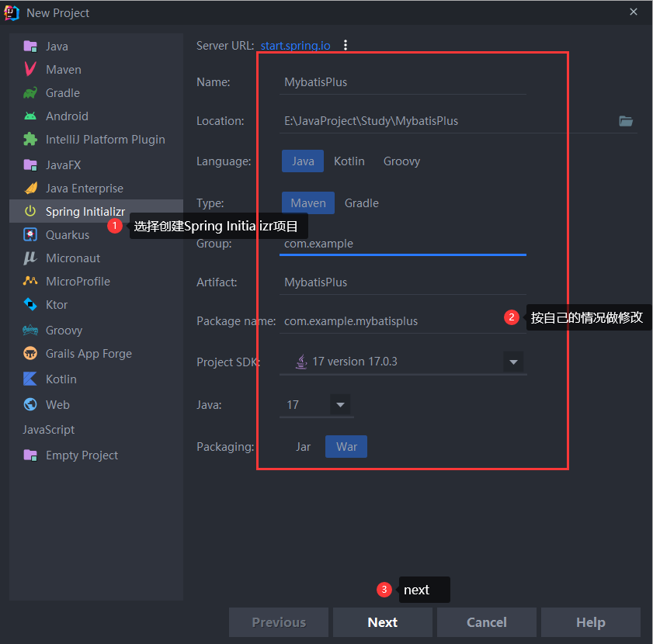Select Java in the project type list
The image size is (653, 644).
pos(96,47)
